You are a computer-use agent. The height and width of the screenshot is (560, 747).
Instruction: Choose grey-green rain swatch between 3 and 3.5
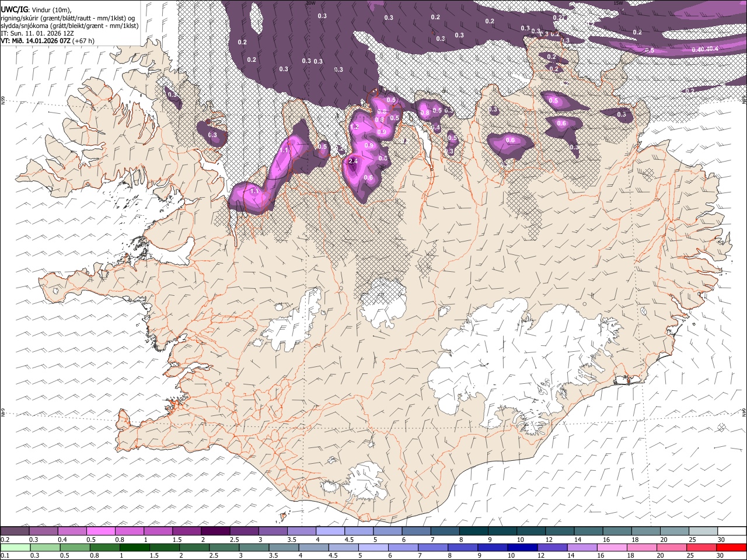click(254, 548)
